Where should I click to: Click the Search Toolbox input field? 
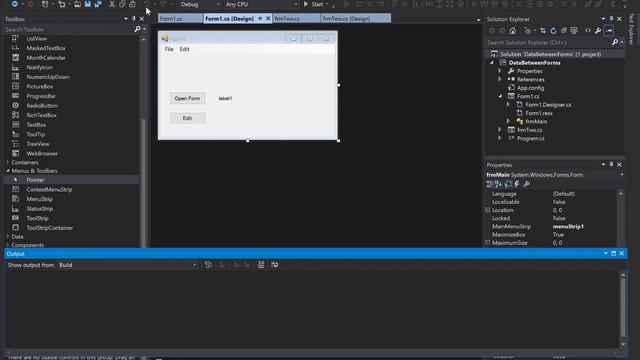tap(69, 29)
